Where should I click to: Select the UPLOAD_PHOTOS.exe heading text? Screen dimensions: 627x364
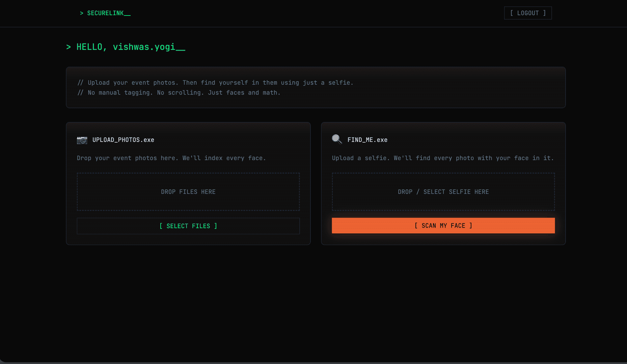pos(123,140)
